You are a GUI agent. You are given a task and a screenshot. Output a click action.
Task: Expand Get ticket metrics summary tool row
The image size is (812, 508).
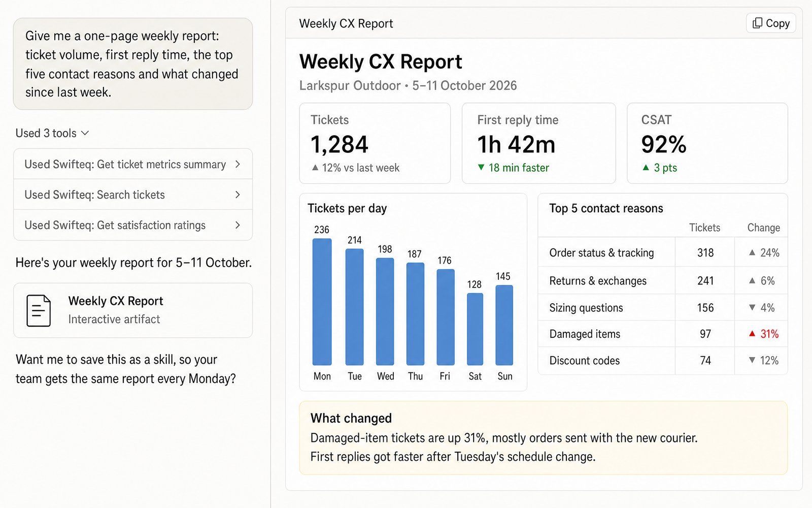pos(133,164)
